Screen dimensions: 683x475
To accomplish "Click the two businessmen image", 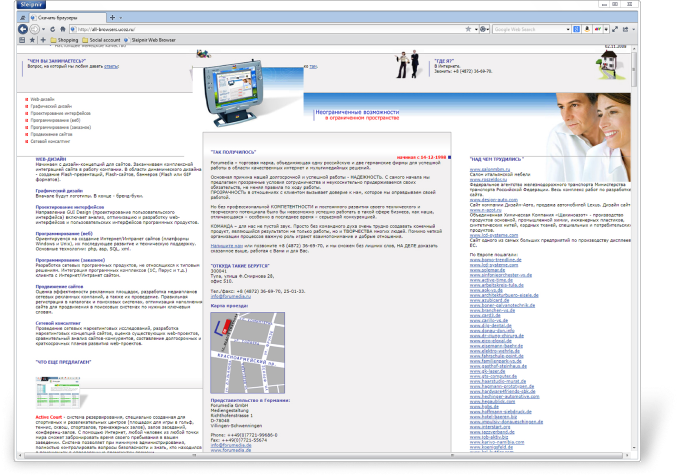I will pos(408,65).
